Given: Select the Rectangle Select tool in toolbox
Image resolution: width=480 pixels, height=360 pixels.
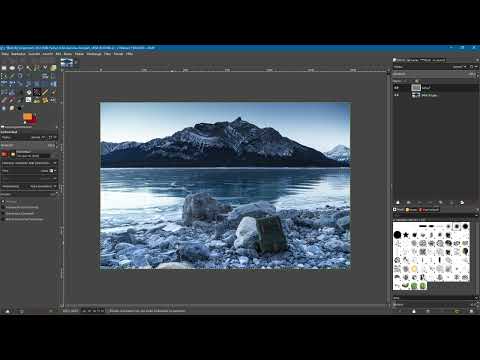Looking at the screenshot, I should coord(4,68).
